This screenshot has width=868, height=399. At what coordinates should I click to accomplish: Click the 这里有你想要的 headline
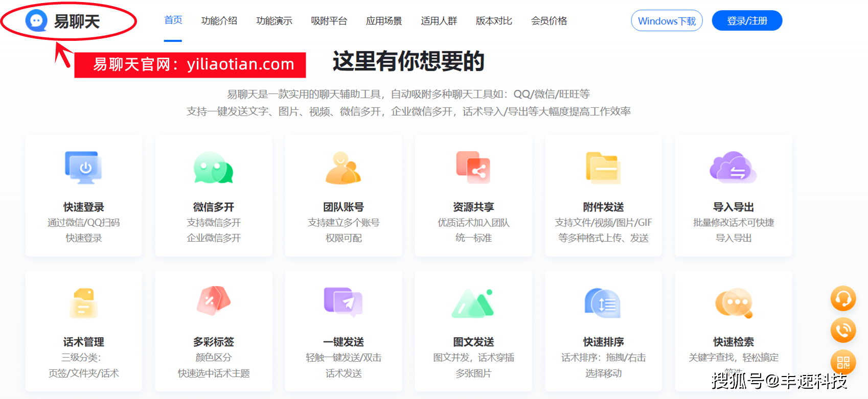pos(408,61)
